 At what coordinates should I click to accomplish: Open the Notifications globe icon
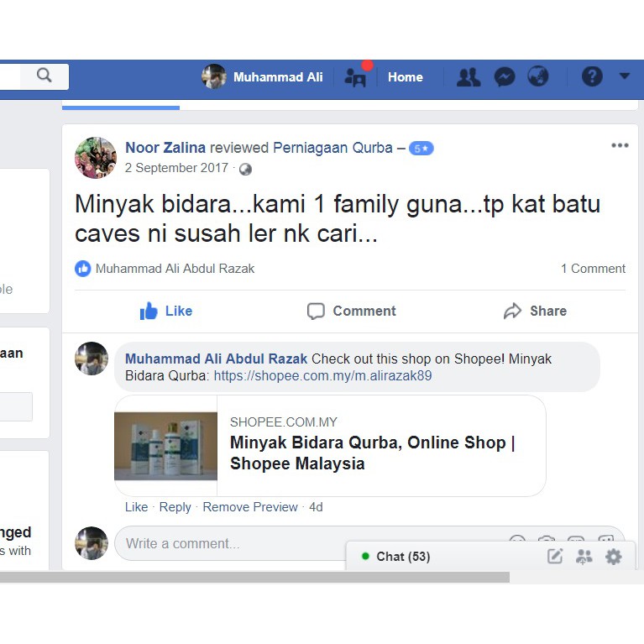[537, 77]
